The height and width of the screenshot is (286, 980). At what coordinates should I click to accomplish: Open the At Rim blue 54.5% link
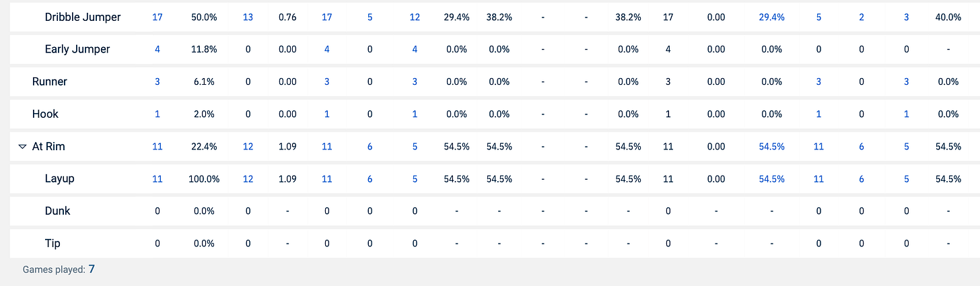point(771,147)
